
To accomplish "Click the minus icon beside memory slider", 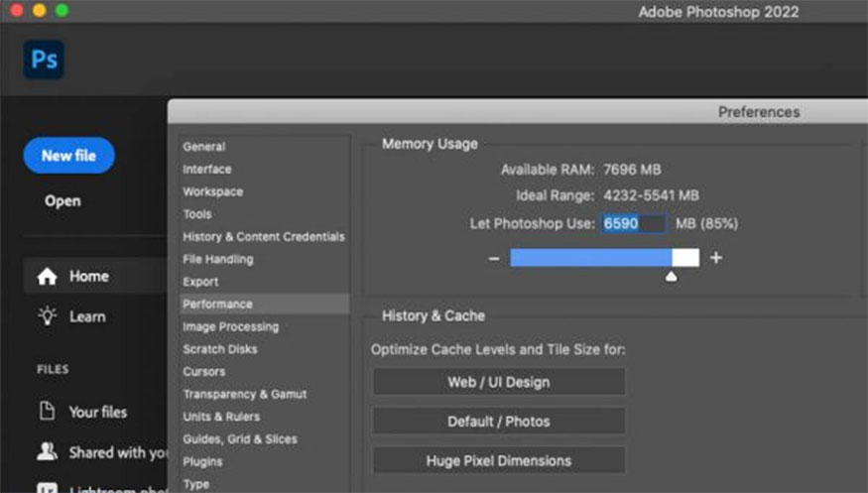I will tap(494, 258).
